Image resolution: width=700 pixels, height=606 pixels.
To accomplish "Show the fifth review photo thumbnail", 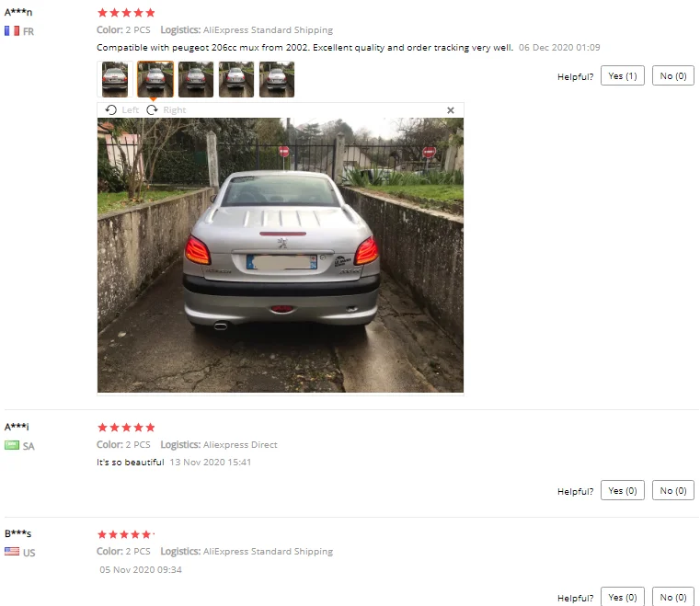I will pos(277,79).
